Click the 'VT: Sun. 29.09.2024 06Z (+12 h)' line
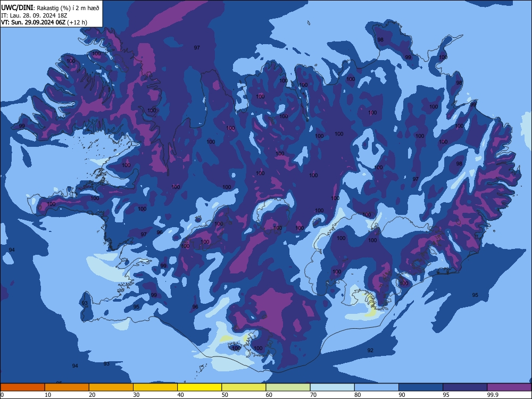This screenshot has width=532, height=399. (x=44, y=22)
